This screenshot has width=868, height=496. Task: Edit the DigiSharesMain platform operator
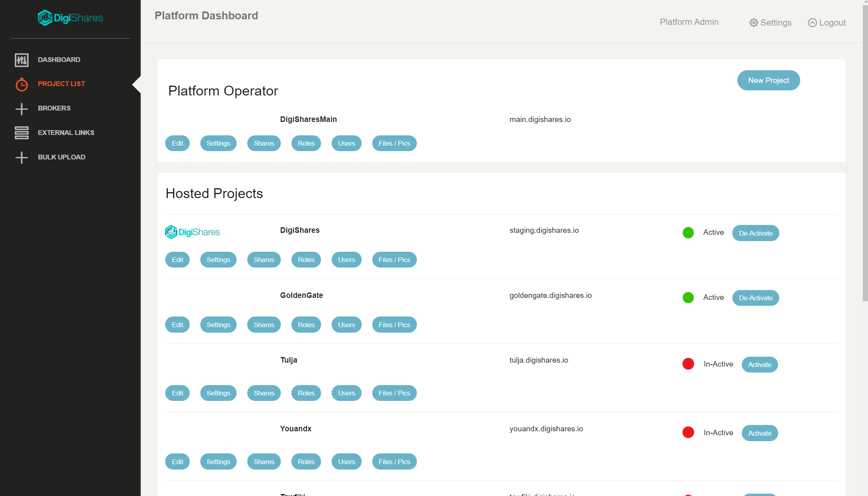(x=177, y=143)
